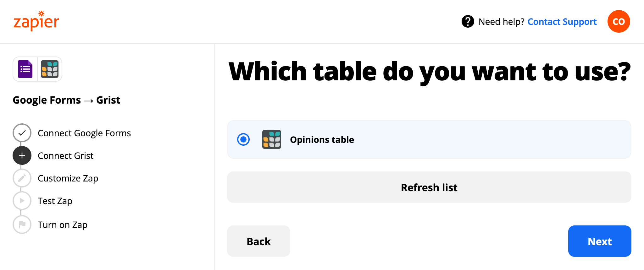This screenshot has height=270, width=644.
Task: Click the Google Forms icon in sidebar
Action: 26,69
